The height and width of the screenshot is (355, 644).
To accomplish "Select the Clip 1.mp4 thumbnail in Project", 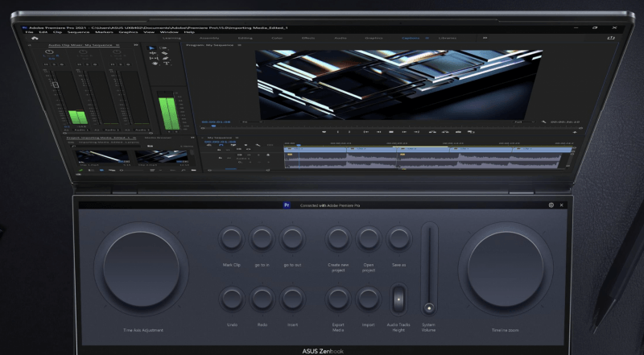I will click(x=102, y=157).
